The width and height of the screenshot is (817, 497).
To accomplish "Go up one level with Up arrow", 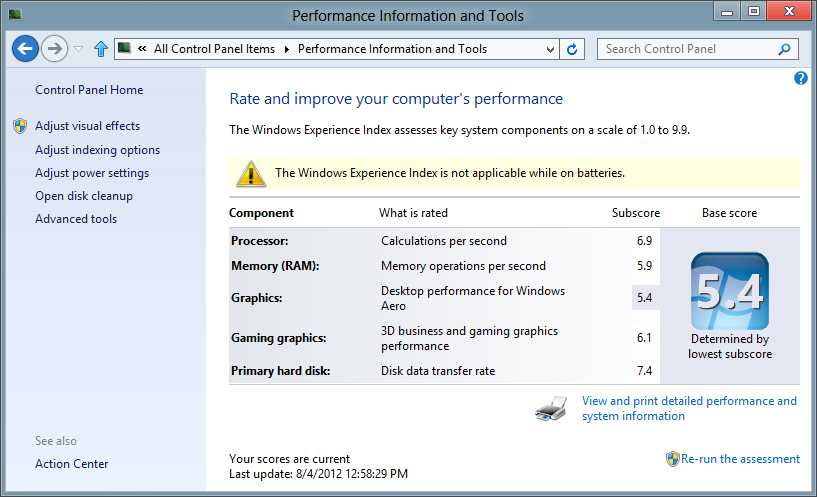I will [100, 49].
